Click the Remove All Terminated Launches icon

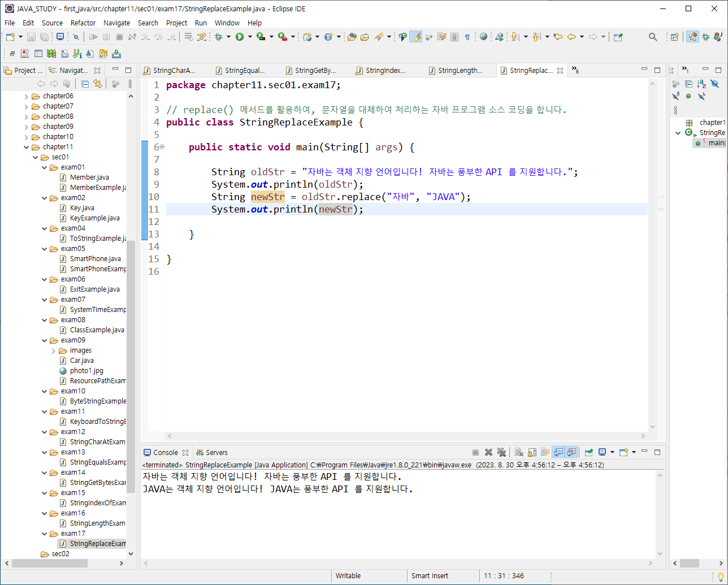[501, 452]
